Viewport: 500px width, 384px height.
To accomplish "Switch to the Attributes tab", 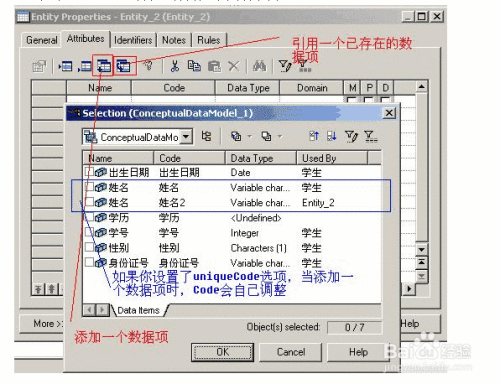I will [85, 39].
